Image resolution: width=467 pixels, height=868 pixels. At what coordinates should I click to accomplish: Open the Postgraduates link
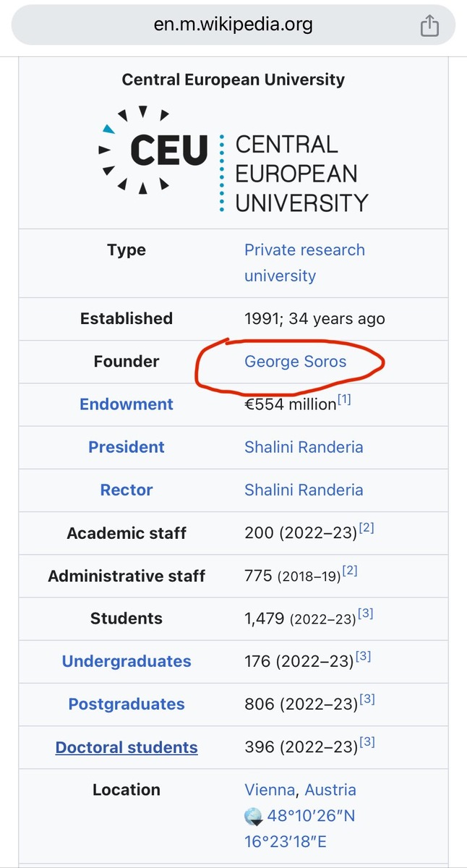127,704
